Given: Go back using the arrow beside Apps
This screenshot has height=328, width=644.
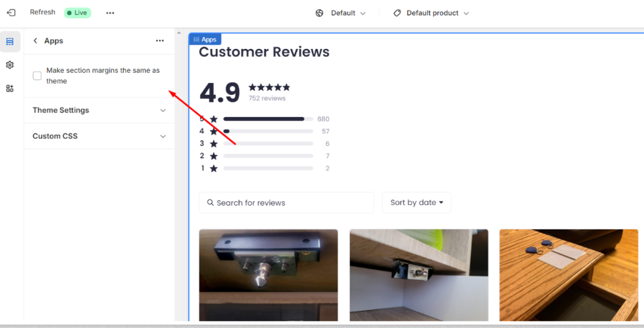Looking at the screenshot, I should (x=35, y=41).
